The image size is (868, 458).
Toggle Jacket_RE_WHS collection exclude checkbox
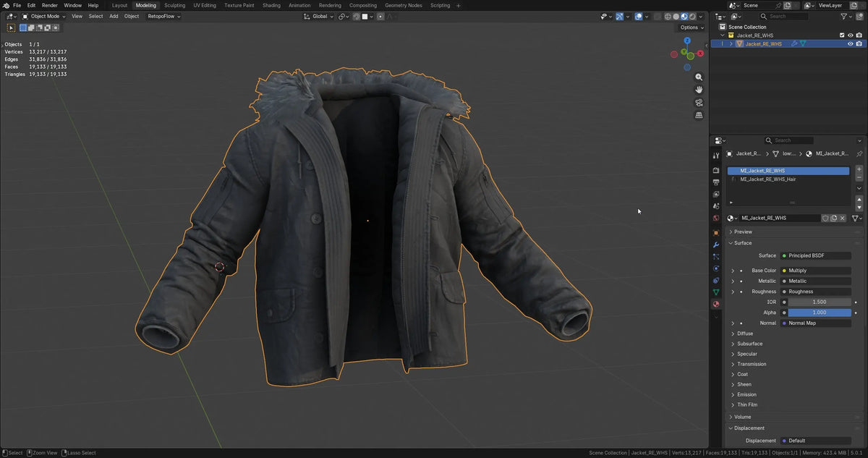coord(841,35)
